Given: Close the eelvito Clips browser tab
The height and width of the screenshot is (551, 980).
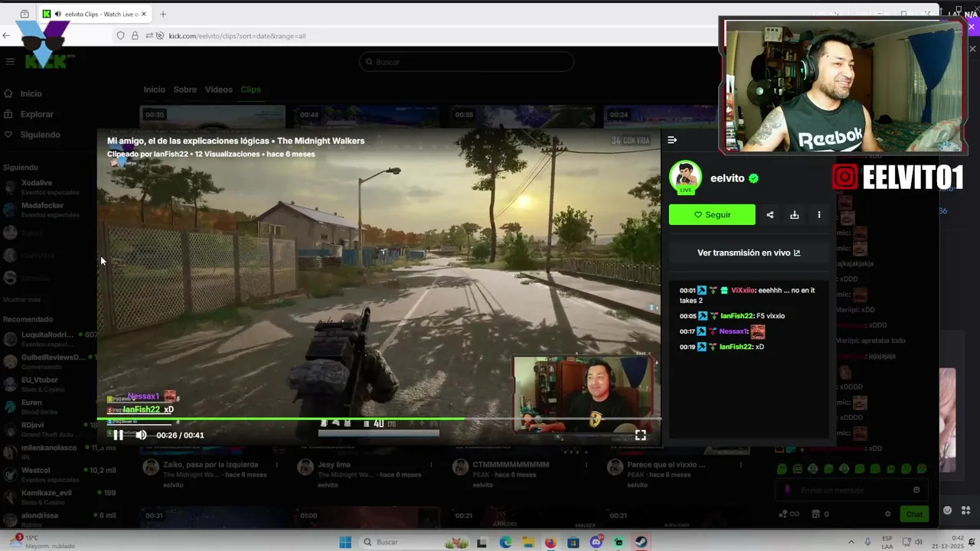Looking at the screenshot, I should (x=145, y=14).
